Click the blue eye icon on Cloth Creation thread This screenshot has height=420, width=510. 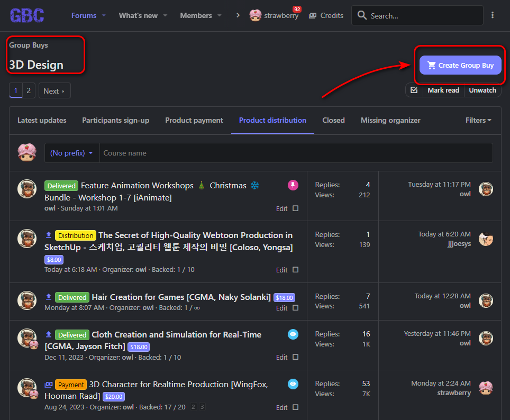click(293, 334)
